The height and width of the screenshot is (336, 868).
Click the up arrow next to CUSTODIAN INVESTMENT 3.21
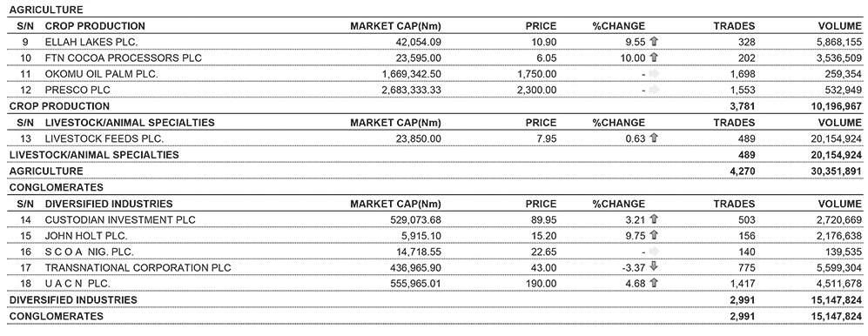coord(654,219)
